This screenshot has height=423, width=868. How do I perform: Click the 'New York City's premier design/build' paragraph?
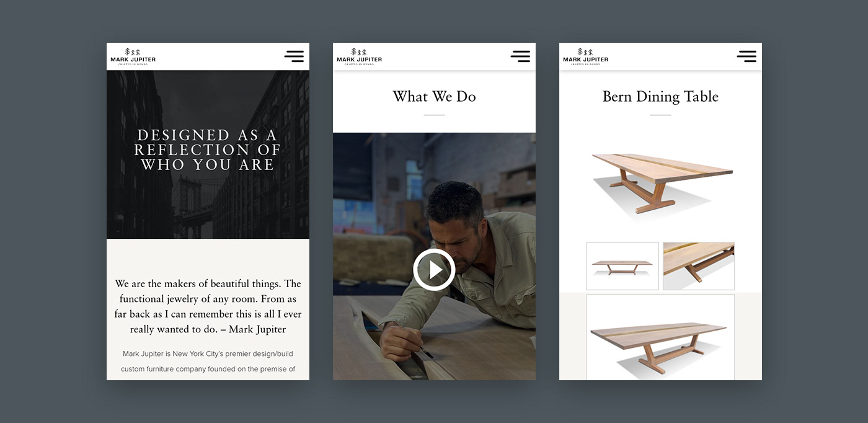tap(208, 362)
